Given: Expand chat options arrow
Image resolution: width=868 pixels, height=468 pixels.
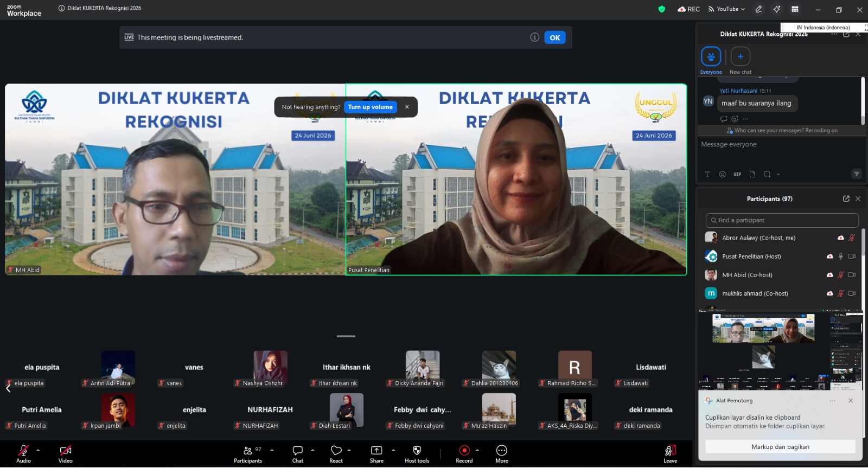Looking at the screenshot, I should [x=312, y=450].
